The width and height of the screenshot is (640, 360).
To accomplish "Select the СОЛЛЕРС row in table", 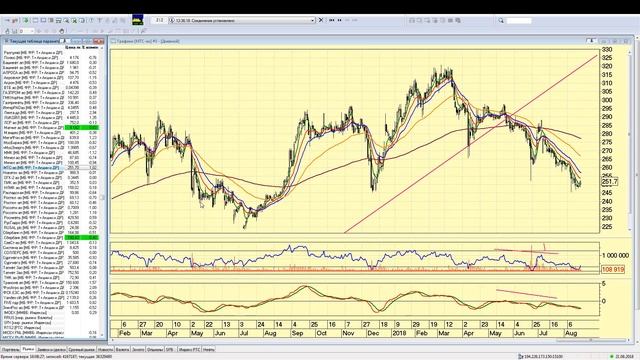I will coord(51,253).
